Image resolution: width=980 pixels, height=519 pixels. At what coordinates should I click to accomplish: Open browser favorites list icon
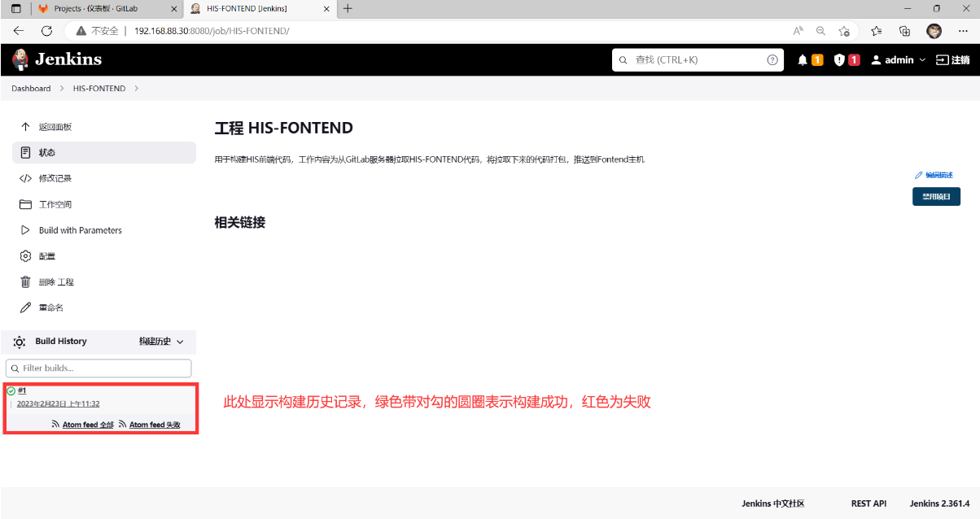click(x=876, y=31)
